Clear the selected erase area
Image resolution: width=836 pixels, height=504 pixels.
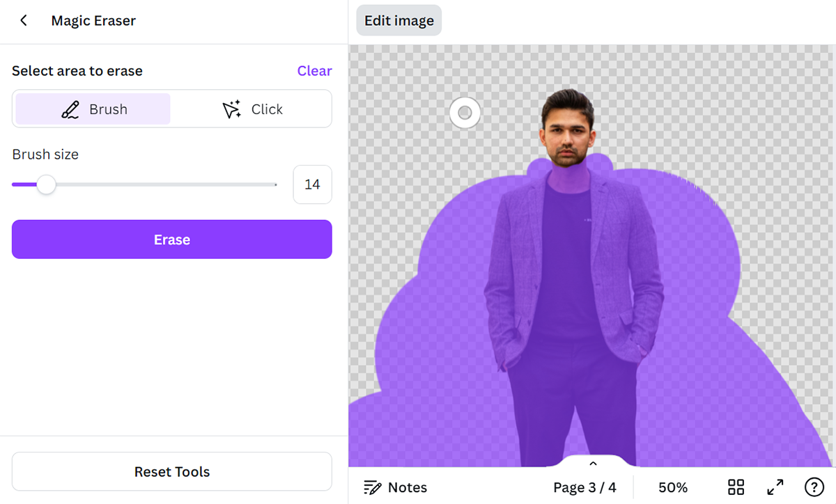click(x=314, y=71)
